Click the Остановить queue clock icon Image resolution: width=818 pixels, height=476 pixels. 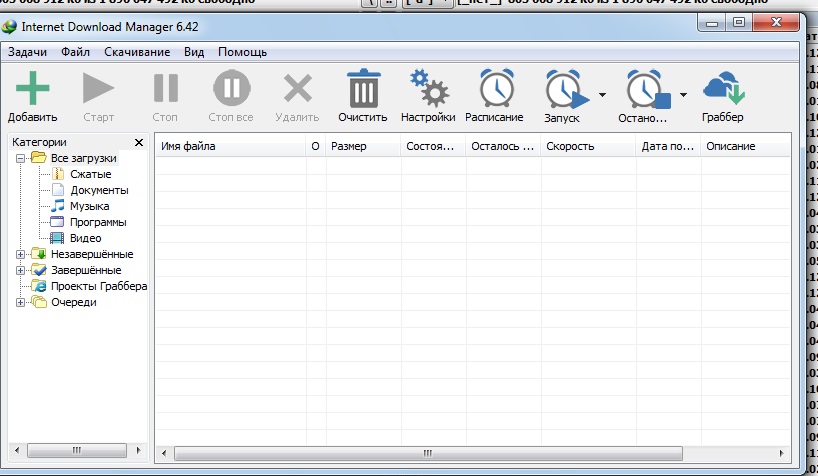pos(647,89)
